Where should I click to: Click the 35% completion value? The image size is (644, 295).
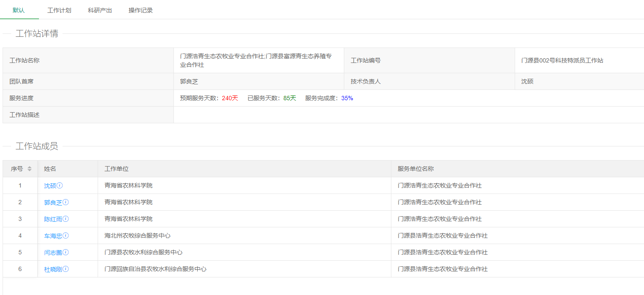[x=347, y=98]
